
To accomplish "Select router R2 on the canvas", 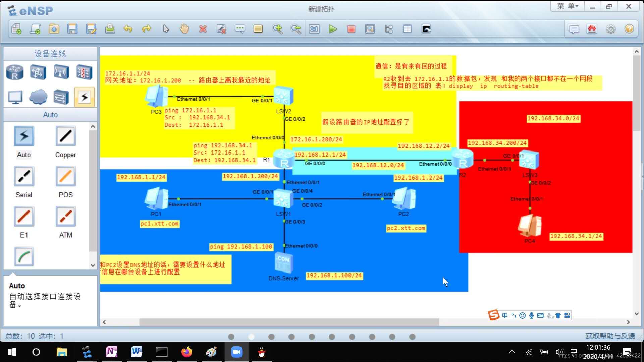I will pos(462,159).
